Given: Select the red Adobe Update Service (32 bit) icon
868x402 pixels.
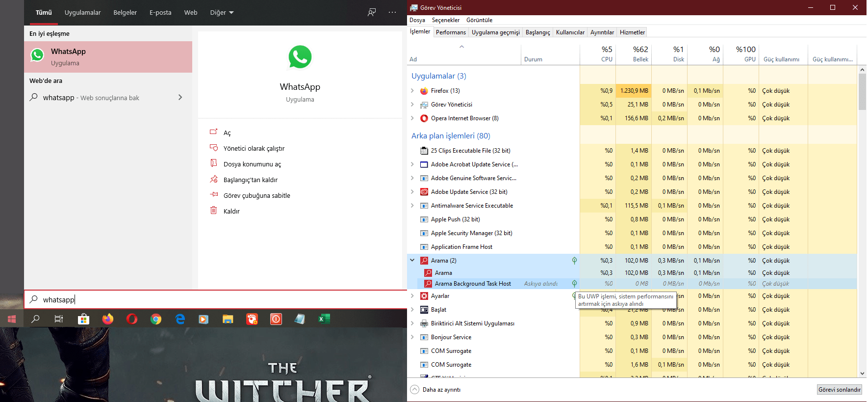Looking at the screenshot, I should point(424,192).
